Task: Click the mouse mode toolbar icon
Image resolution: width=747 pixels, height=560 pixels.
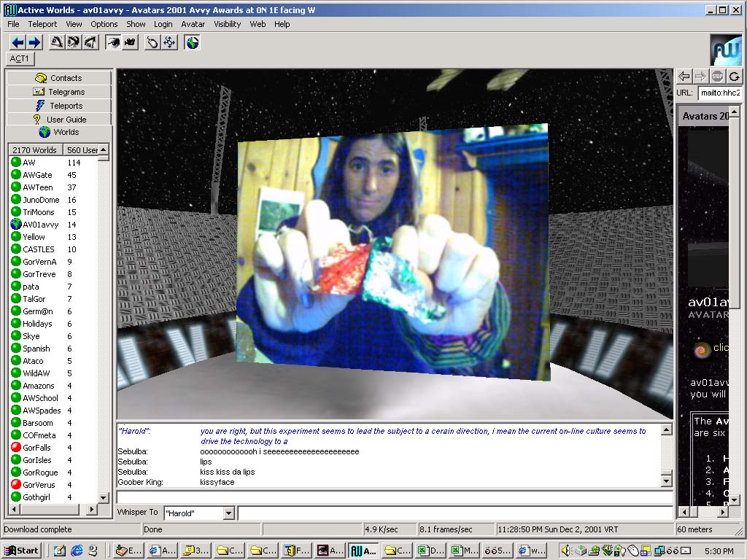Action: tap(152, 42)
